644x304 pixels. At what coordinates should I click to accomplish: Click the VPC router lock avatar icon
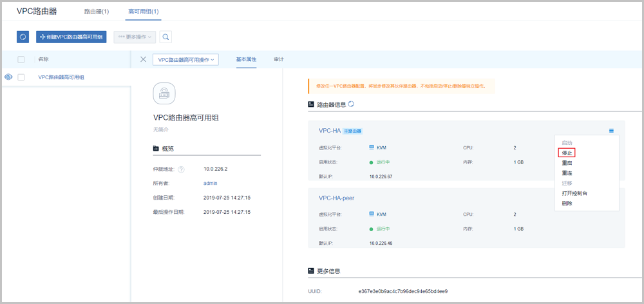(164, 93)
